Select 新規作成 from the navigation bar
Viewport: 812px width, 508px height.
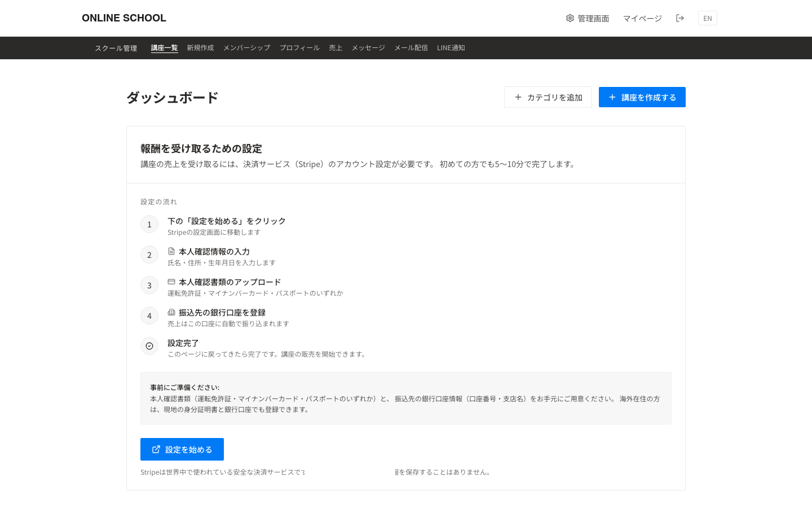(200, 47)
